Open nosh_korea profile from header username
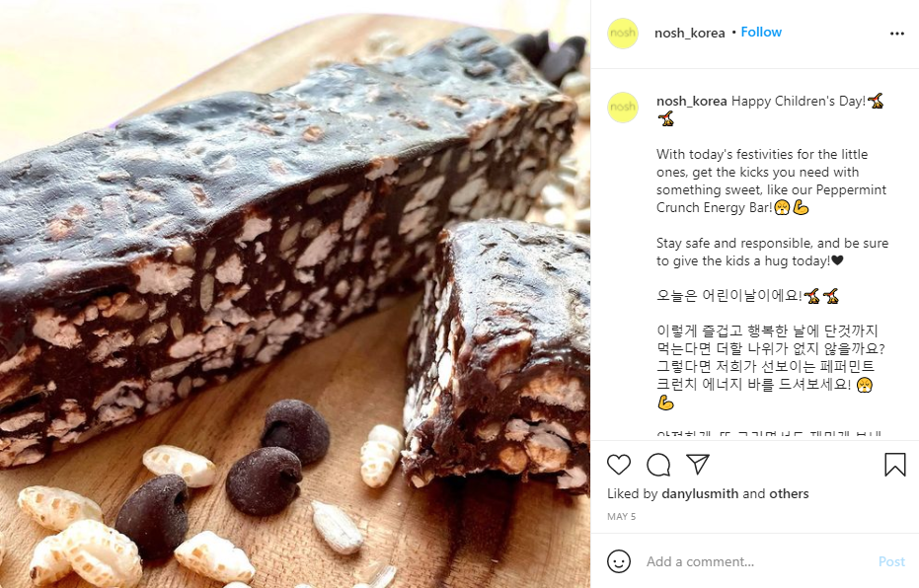 click(x=689, y=33)
